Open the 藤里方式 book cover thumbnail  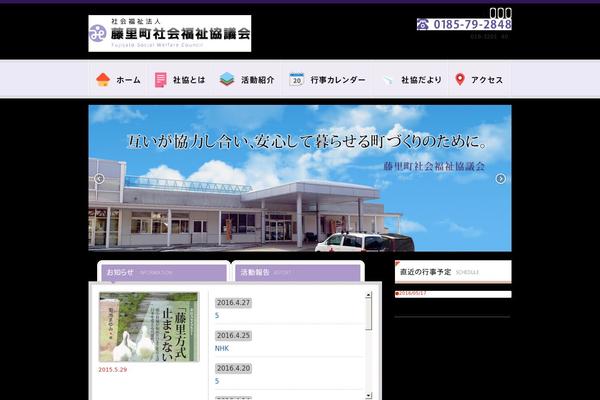click(x=149, y=327)
